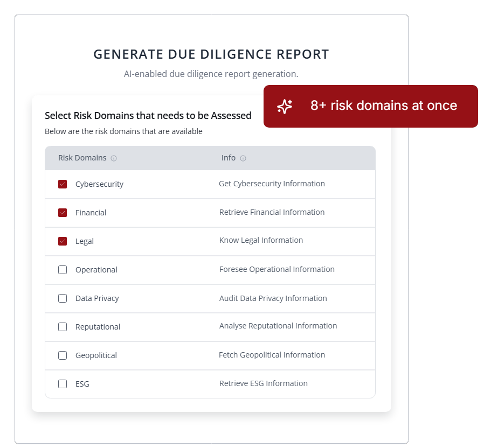Uncheck the Cybersecurity checkbox
The height and width of the screenshot is (448, 491).
coord(63,184)
